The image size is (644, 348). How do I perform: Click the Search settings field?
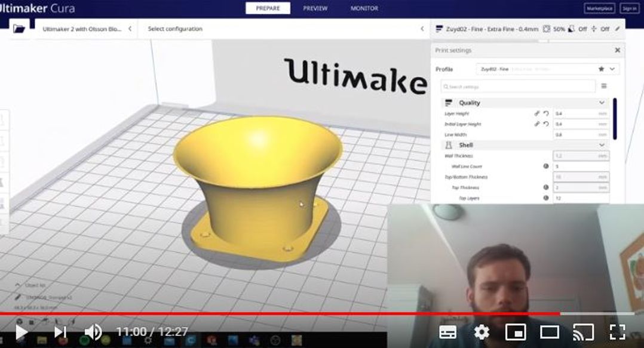519,87
